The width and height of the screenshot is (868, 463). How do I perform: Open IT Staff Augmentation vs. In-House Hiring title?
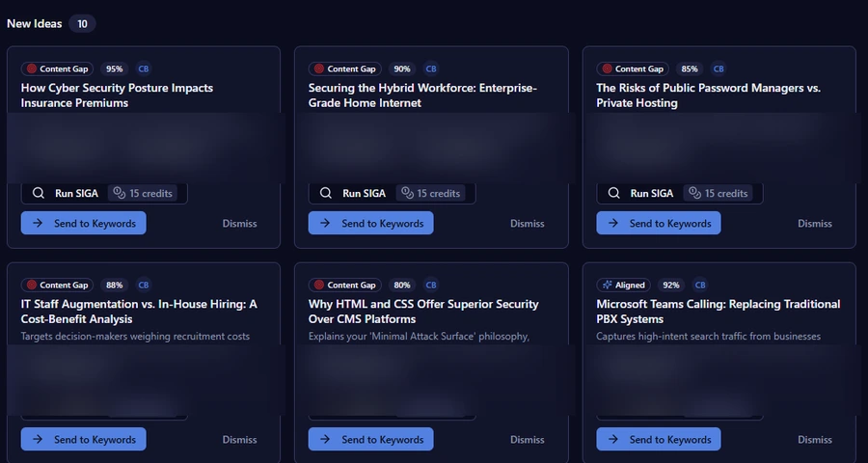click(139, 312)
